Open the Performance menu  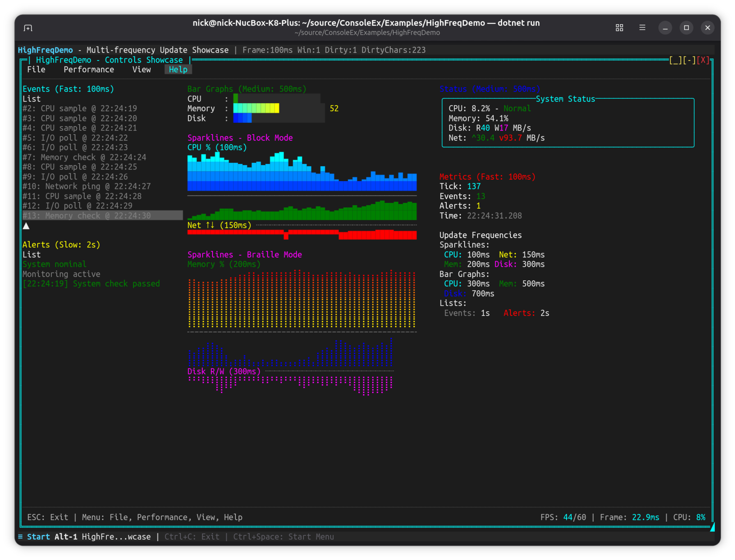89,70
